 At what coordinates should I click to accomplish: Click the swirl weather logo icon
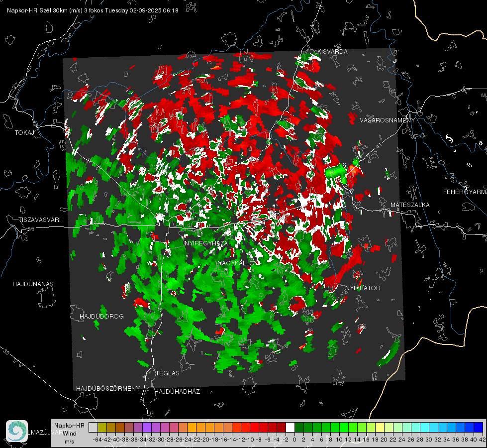point(17,431)
